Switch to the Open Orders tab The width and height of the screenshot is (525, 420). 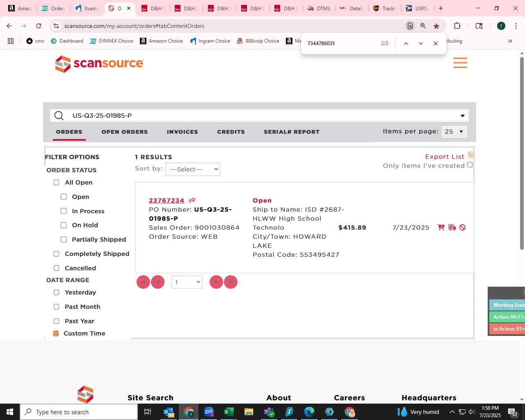(x=125, y=132)
